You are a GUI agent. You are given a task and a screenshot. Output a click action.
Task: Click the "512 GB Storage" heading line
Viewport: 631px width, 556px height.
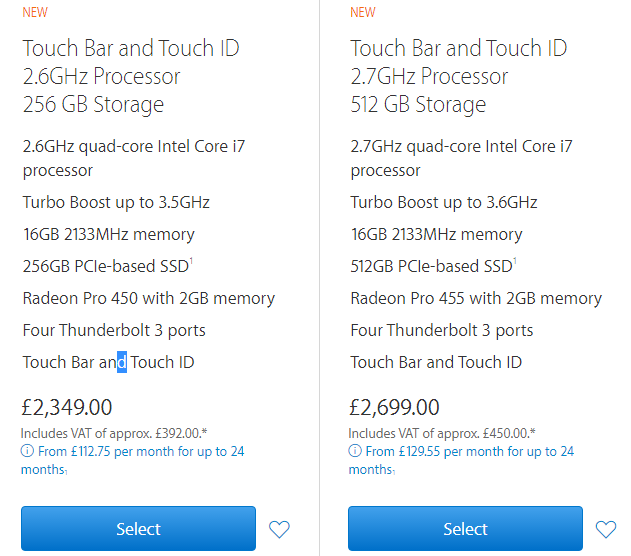[418, 104]
